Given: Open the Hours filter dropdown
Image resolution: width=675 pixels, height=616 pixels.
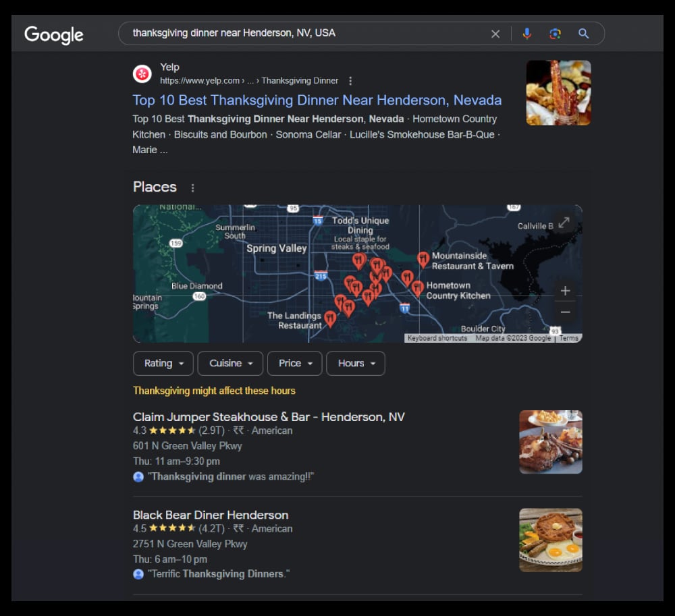Looking at the screenshot, I should pyautogui.click(x=356, y=363).
